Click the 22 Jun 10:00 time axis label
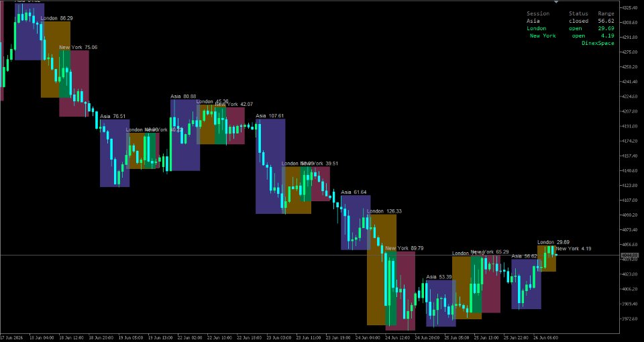 220,338
